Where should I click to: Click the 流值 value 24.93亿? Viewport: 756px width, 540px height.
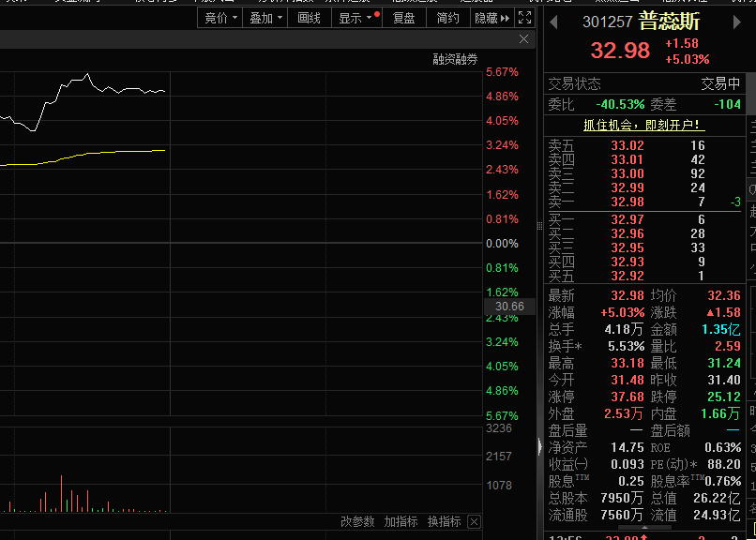717,515
